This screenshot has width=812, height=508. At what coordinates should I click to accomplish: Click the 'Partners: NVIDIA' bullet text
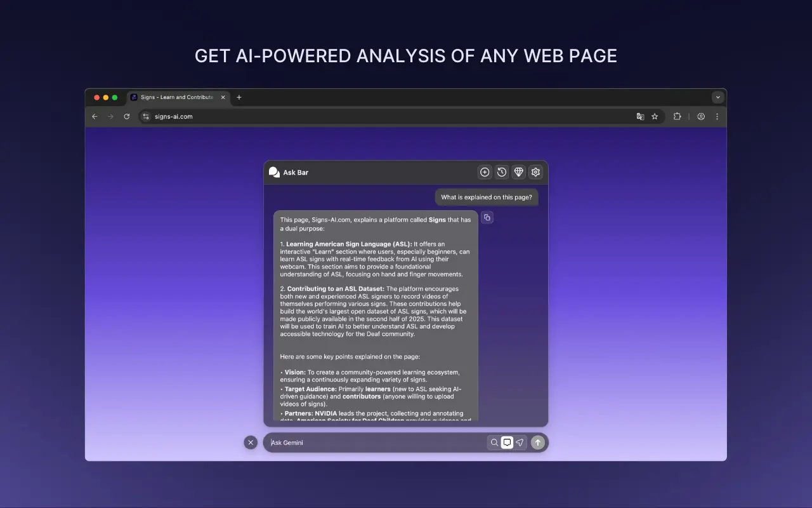pyautogui.click(x=311, y=413)
